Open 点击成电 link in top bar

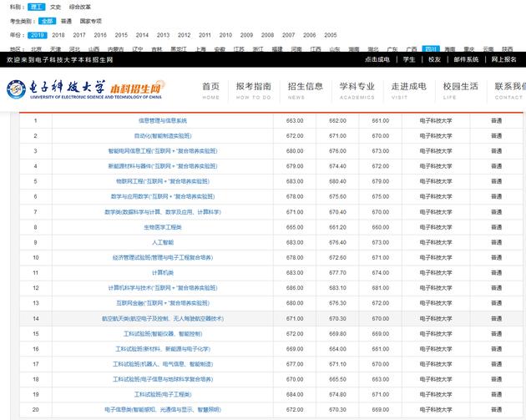pos(377,59)
